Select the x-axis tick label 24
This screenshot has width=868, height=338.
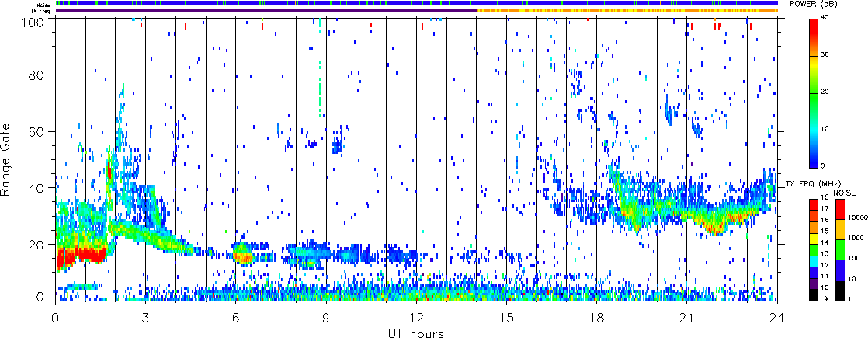[777, 318]
